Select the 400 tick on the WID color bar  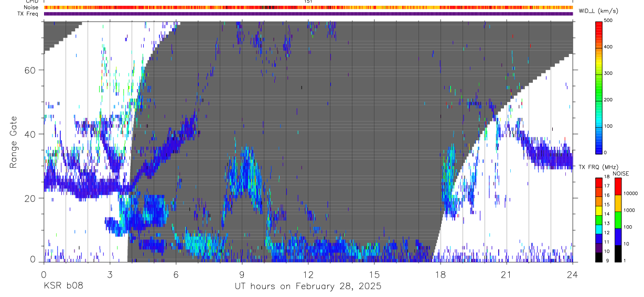(608, 47)
